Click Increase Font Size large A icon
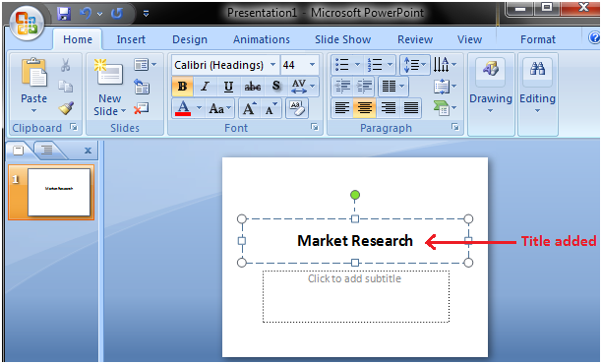 coord(249,108)
